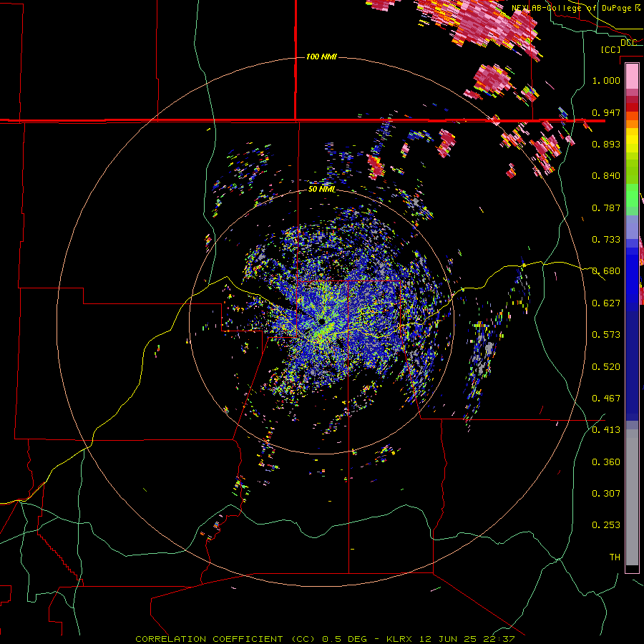Click the 0.413 scale value
The image size is (644, 644).
[x=606, y=429]
